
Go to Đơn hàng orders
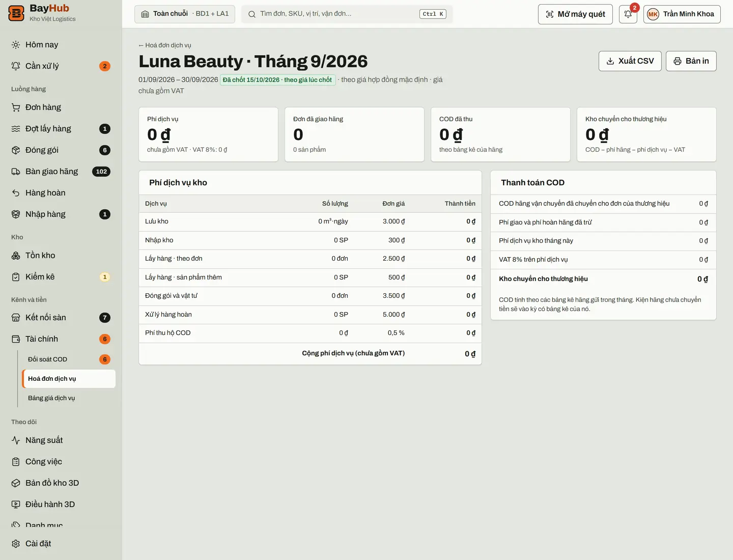[61, 107]
